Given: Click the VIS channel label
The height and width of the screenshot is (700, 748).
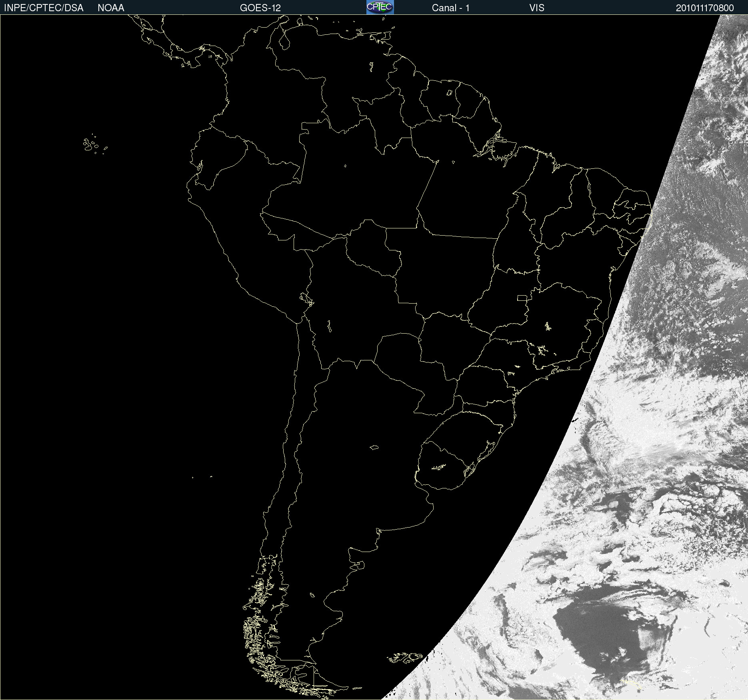Looking at the screenshot, I should click(x=537, y=8).
